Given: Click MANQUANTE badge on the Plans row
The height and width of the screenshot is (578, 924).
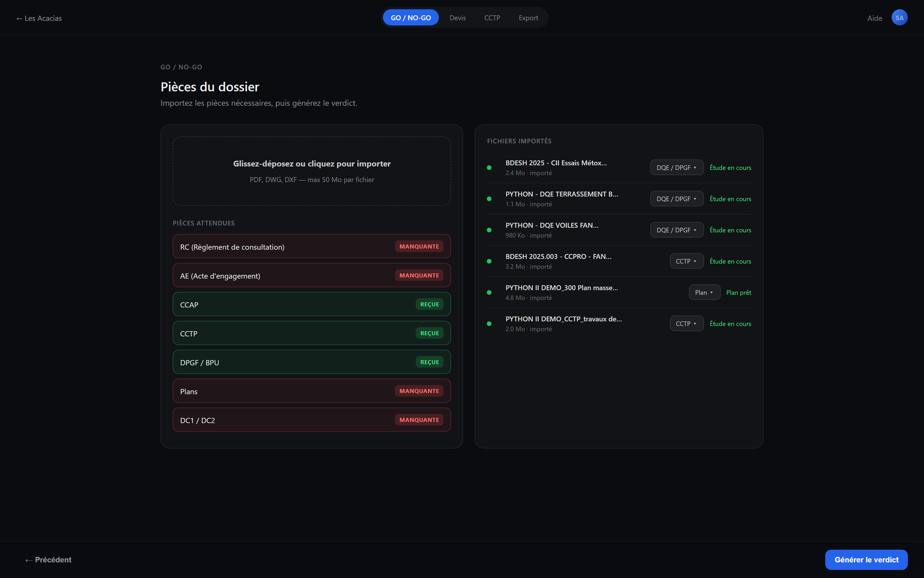Looking at the screenshot, I should pyautogui.click(x=419, y=391).
